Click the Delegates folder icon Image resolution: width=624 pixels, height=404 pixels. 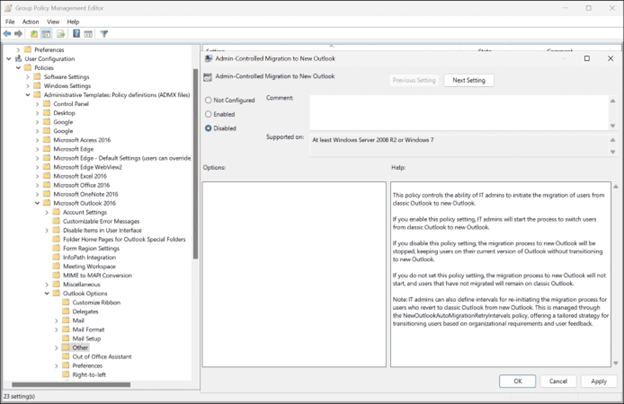click(x=66, y=311)
